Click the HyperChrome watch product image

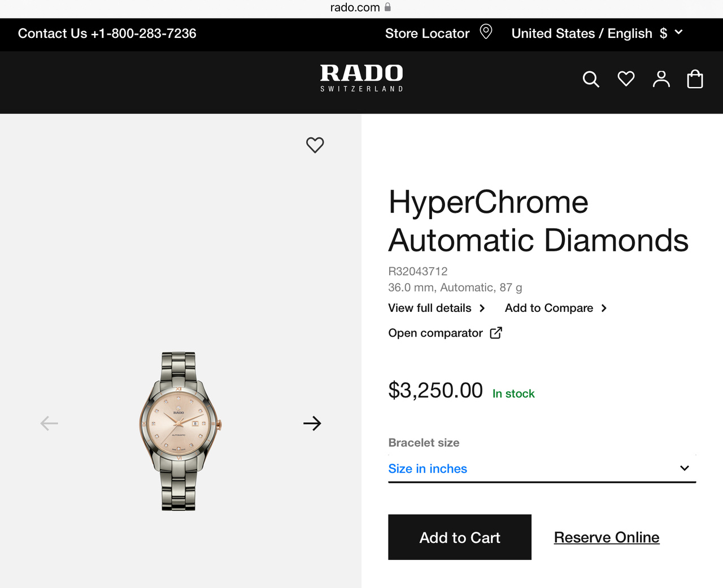tap(180, 432)
